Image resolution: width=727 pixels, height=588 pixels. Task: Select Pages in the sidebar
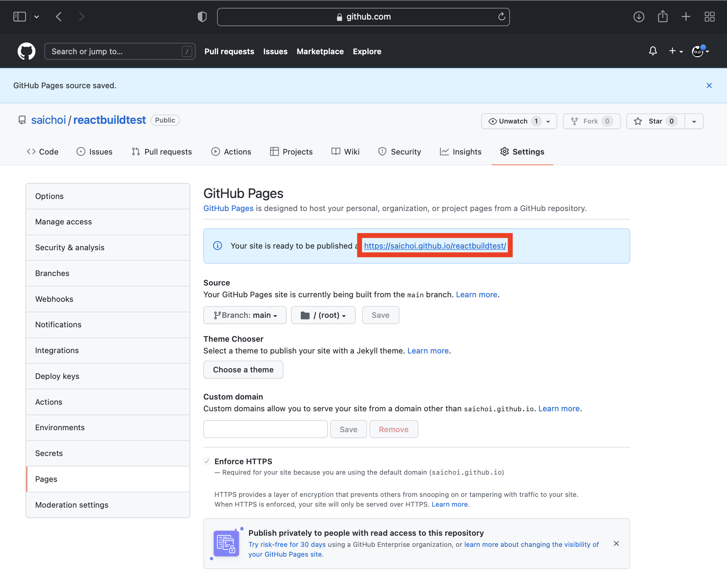coord(108,479)
